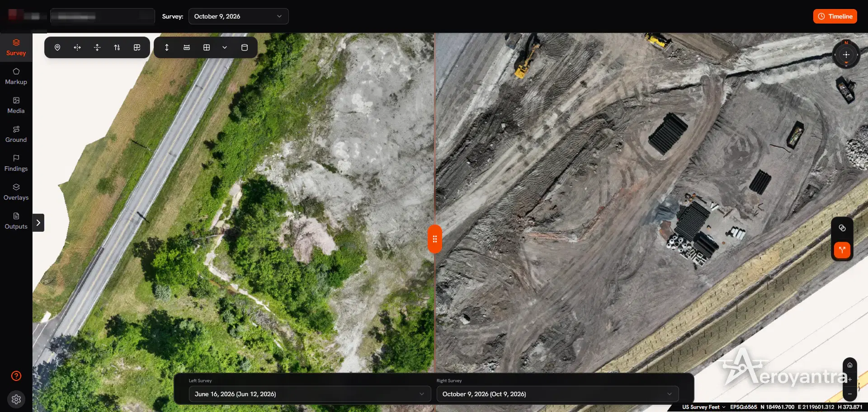Click the E 2119601.312 easting value
Viewport: 868px width, 412px height.
[816, 407]
